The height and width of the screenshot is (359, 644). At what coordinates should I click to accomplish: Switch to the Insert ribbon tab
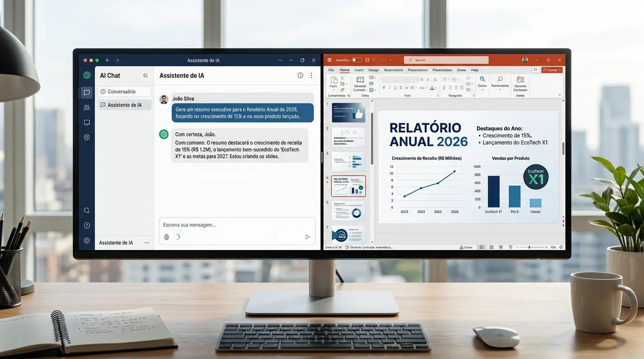click(359, 70)
